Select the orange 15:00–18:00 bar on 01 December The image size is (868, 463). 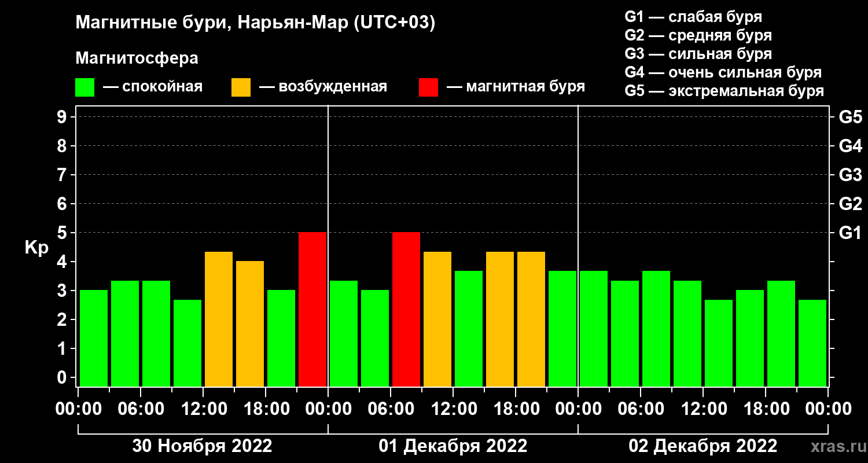(x=500, y=319)
